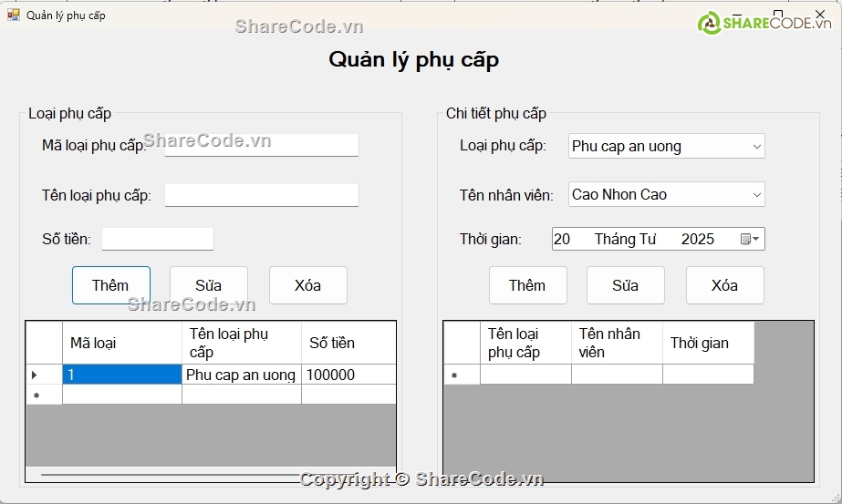The image size is (842, 504).
Task: Click right grid's Tên loại phụ cấp header
Action: click(x=525, y=343)
